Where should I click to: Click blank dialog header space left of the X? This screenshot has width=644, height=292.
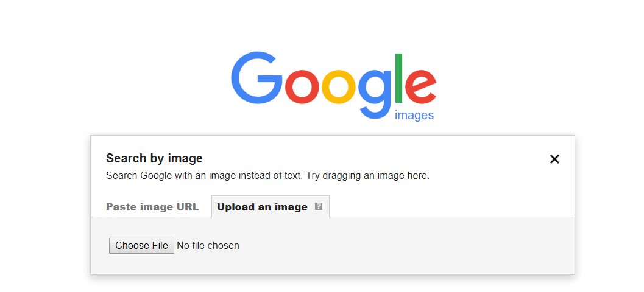378,158
